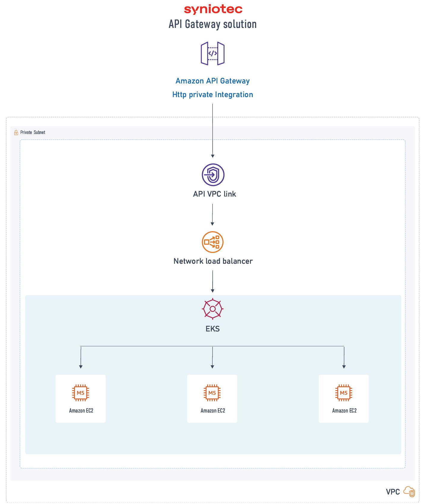Click the rightmost Amazon EC2 M5 icon

pos(344,393)
